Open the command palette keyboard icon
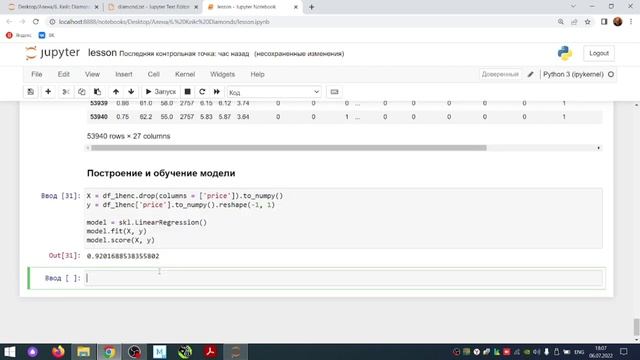This screenshot has width=640, height=360. (x=334, y=92)
